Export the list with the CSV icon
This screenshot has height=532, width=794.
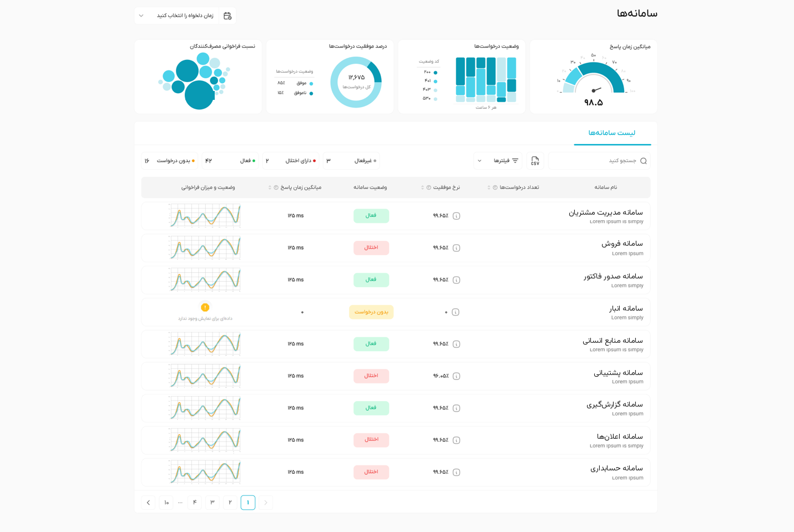point(535,161)
